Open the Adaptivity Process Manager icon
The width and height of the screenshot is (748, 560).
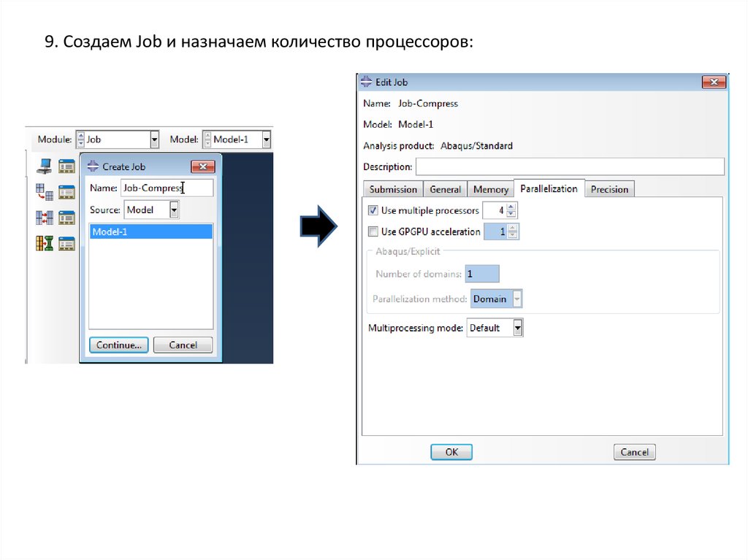point(66,192)
